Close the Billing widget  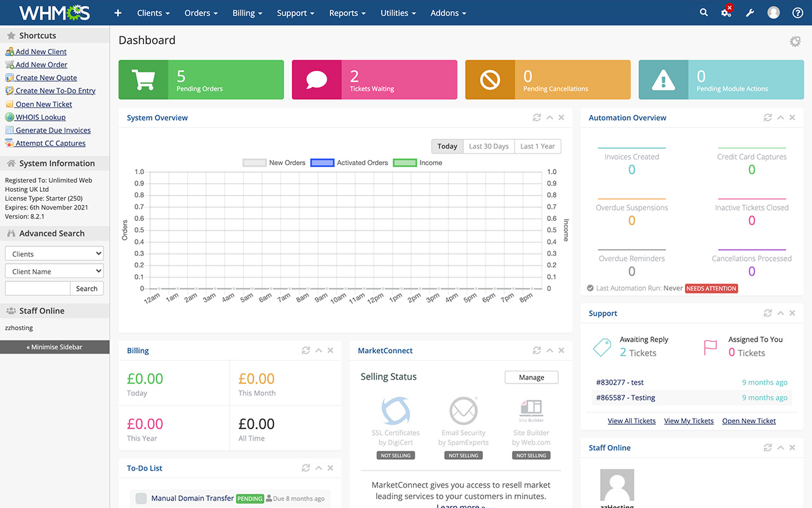pyautogui.click(x=331, y=351)
